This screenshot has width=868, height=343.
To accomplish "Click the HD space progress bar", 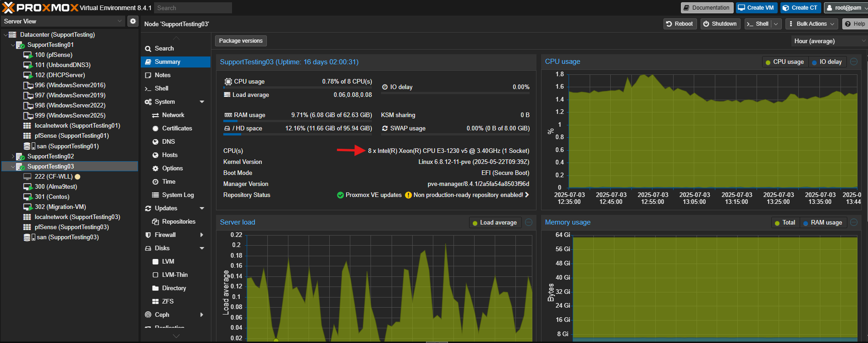I will coord(298,135).
